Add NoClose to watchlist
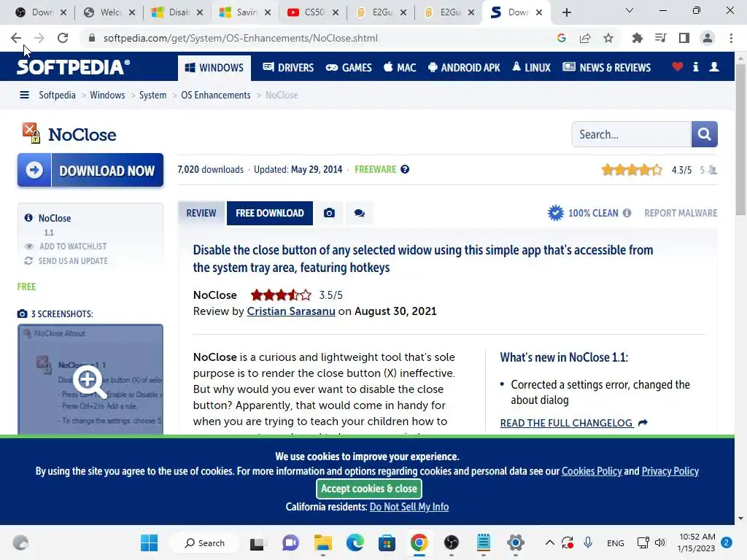Viewport: 747px width, 560px height. click(73, 246)
